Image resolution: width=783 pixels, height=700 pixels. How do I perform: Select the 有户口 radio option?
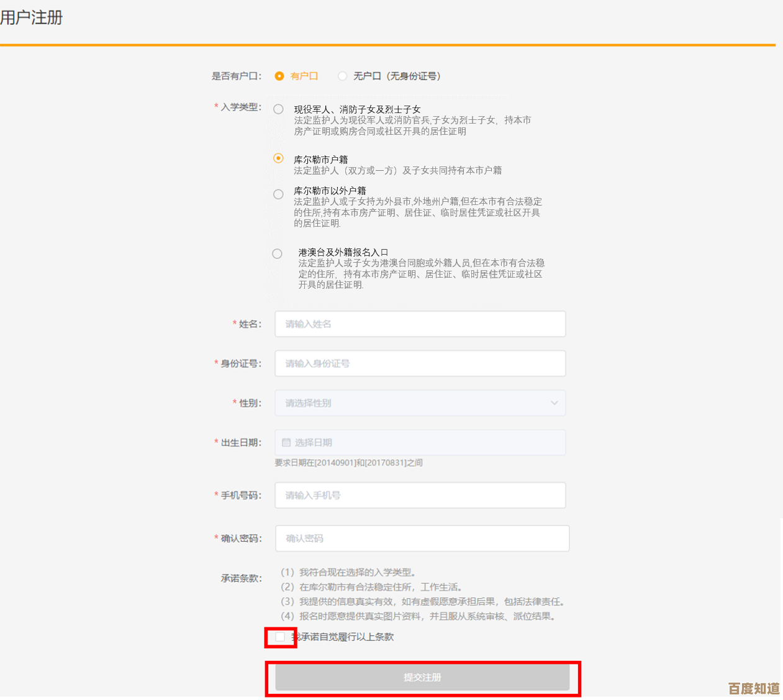coord(279,76)
